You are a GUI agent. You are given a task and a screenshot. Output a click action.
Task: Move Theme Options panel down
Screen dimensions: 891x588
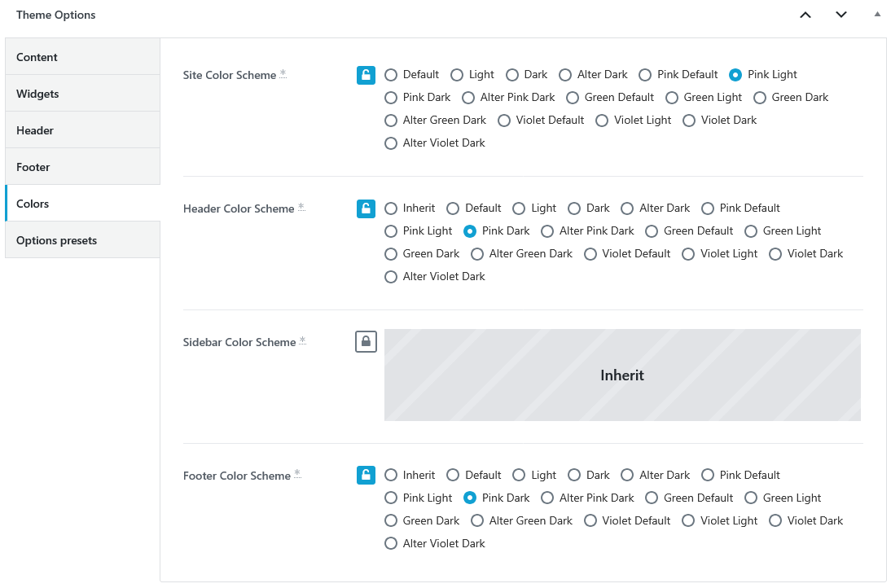[x=841, y=15]
